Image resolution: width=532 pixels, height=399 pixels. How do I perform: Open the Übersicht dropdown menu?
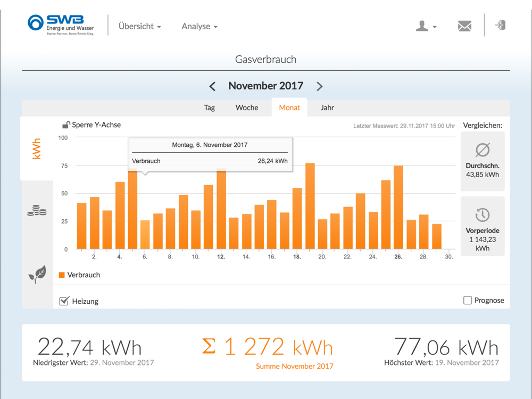[139, 26]
